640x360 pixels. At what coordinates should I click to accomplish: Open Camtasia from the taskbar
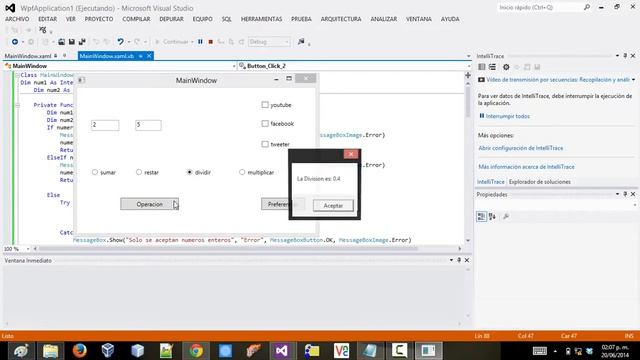point(399,351)
